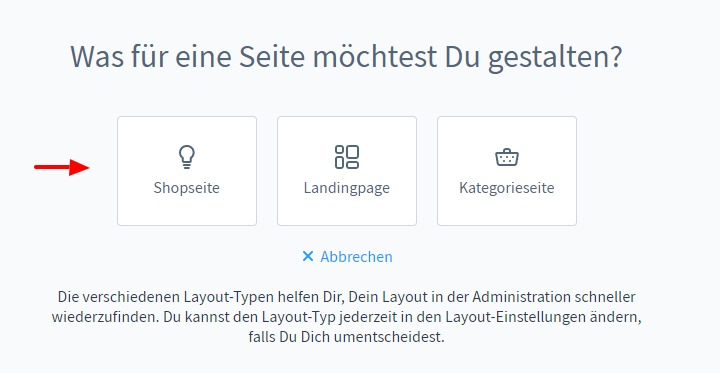The height and width of the screenshot is (373, 720).
Task: Click the heading 'Was für eine Seite möchtest Du gestalten?'
Action: [346, 57]
